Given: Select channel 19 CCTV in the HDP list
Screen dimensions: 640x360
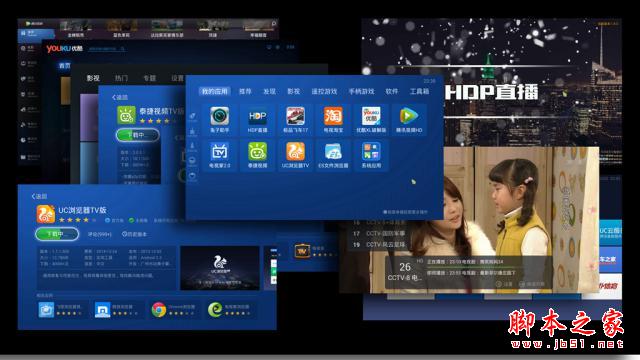Looking at the screenshot, I should [x=380, y=244].
